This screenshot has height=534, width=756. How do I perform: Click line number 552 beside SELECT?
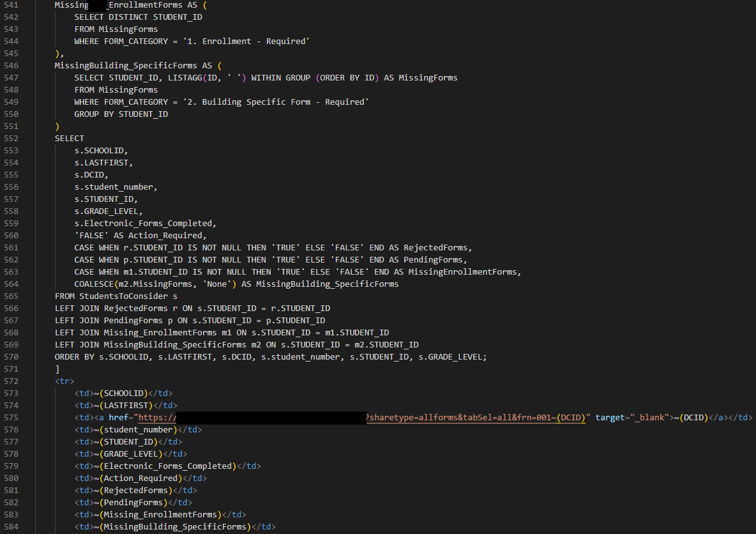(x=10, y=138)
